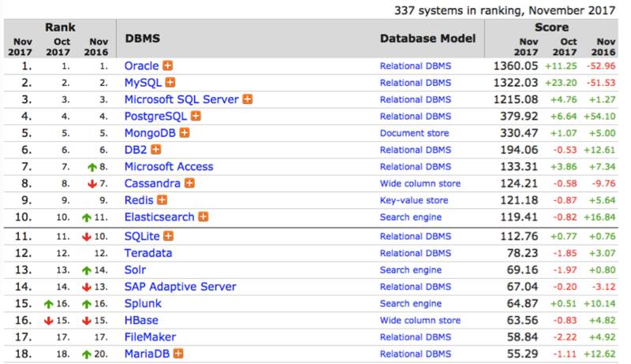The width and height of the screenshot is (631, 364).
Task: Open Wide column store link for HBase
Action: tap(420, 321)
